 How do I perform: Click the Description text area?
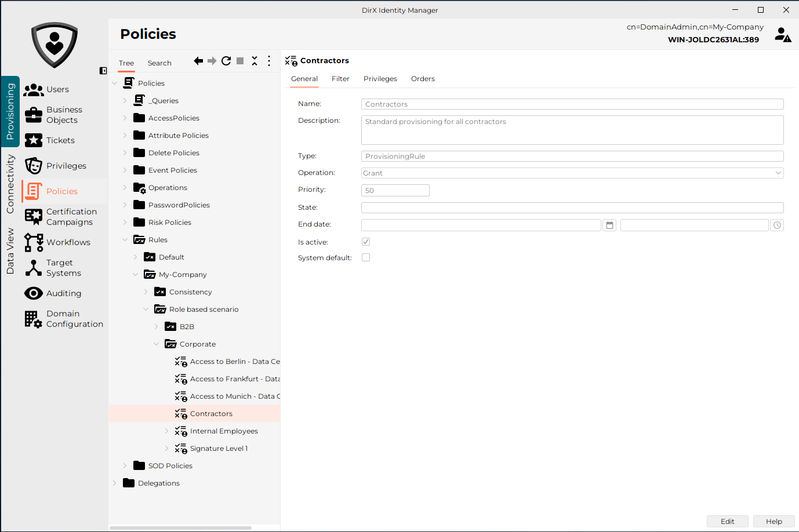[x=572, y=130]
